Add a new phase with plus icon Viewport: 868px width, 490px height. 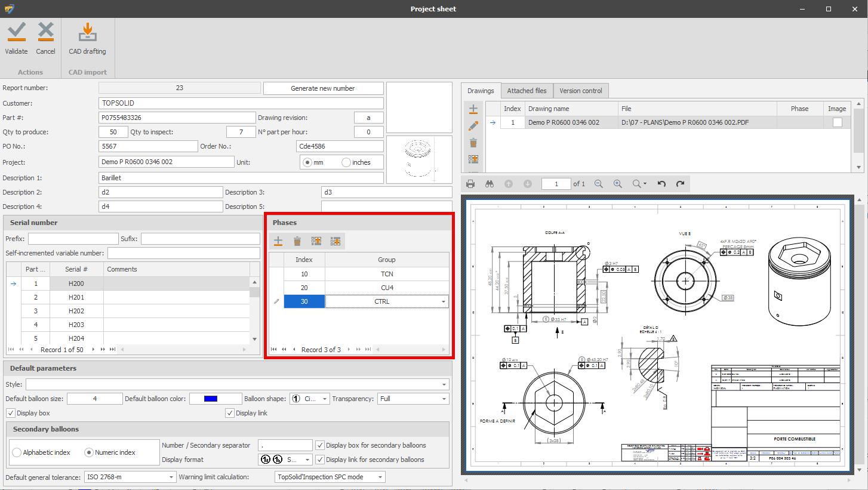click(x=278, y=241)
